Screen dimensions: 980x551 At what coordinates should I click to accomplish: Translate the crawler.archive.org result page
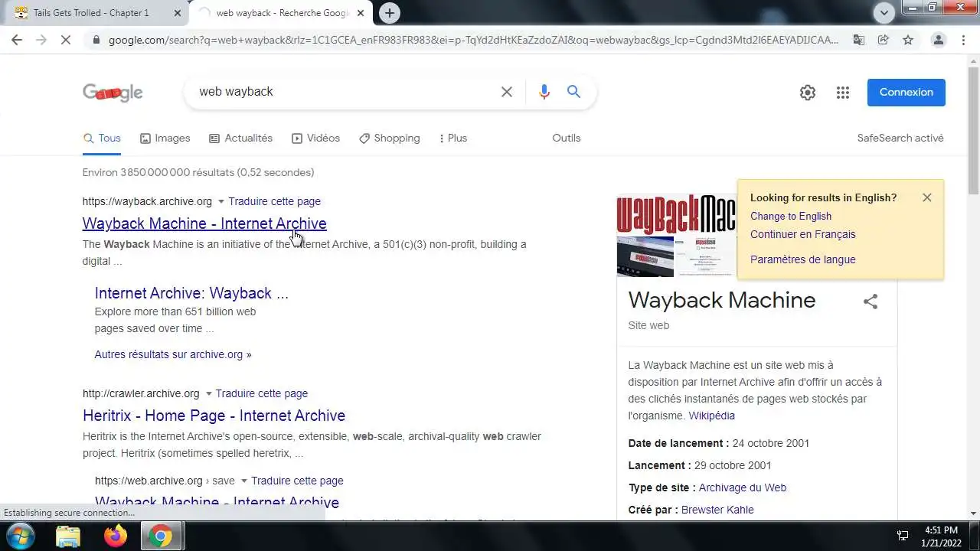pos(262,393)
